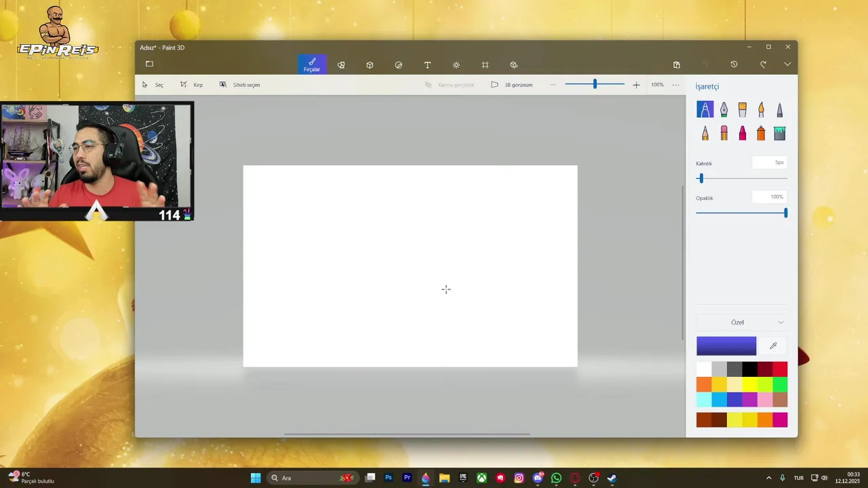Choose the sky blue color swatch
The image size is (868, 488).
tap(719, 399)
